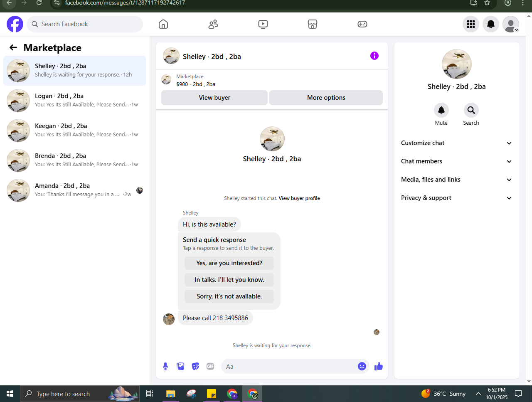
Task: Toggle conversation information purple icon
Action: 374,56
